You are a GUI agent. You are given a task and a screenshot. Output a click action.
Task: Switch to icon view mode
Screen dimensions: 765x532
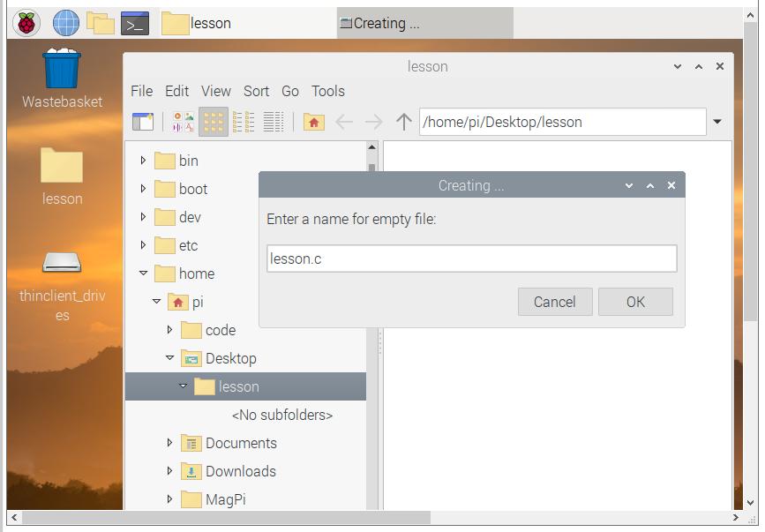(x=214, y=122)
